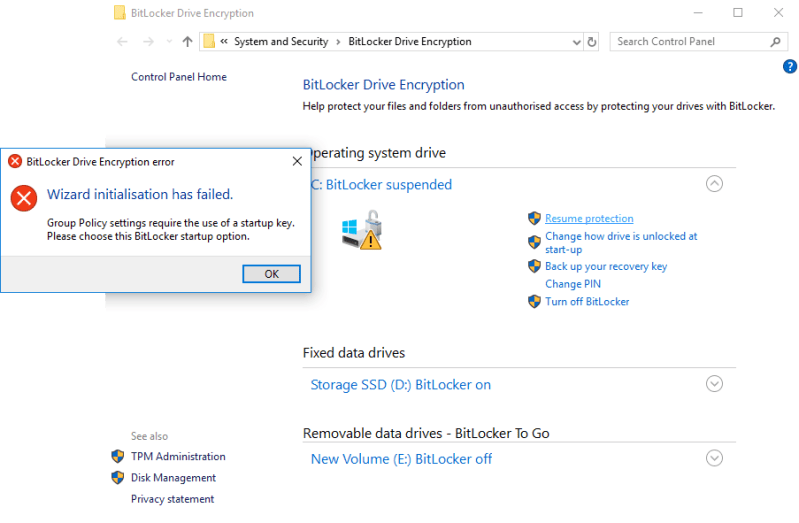Click the shield icon beside Resume protection
Image resolution: width=799 pixels, height=523 pixels.
coord(534,218)
